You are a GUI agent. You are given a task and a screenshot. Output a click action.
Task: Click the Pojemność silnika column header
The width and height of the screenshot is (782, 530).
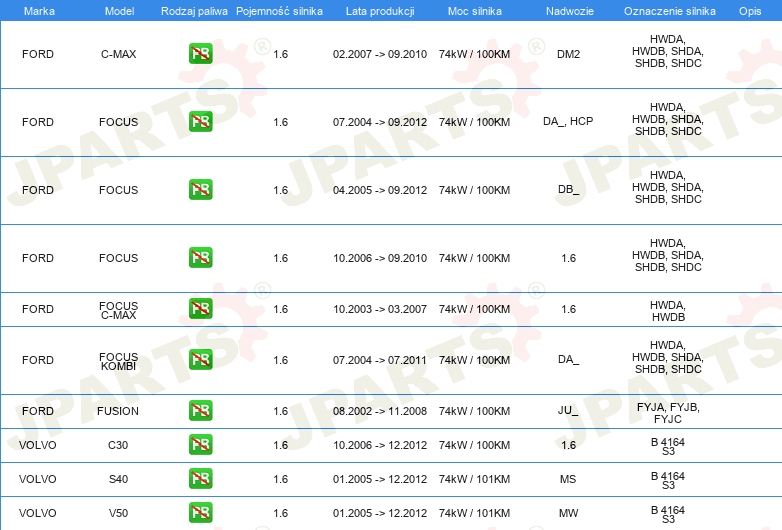click(x=279, y=11)
